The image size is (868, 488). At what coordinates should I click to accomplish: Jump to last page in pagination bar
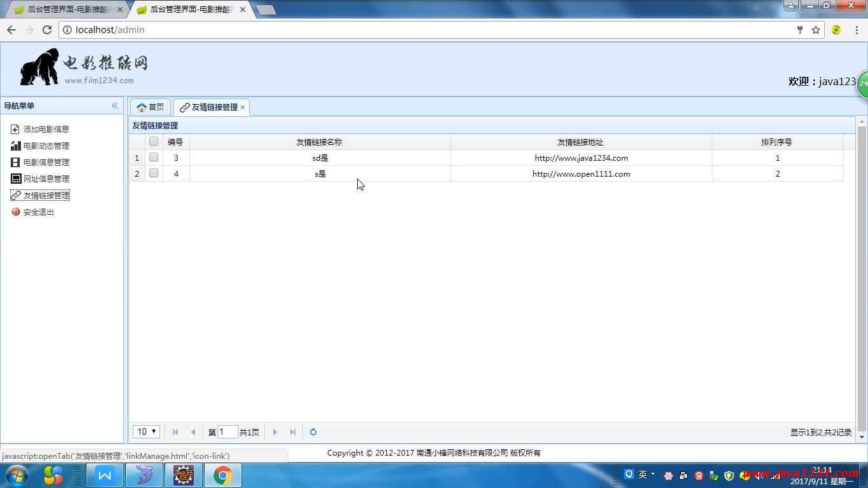[x=293, y=432]
